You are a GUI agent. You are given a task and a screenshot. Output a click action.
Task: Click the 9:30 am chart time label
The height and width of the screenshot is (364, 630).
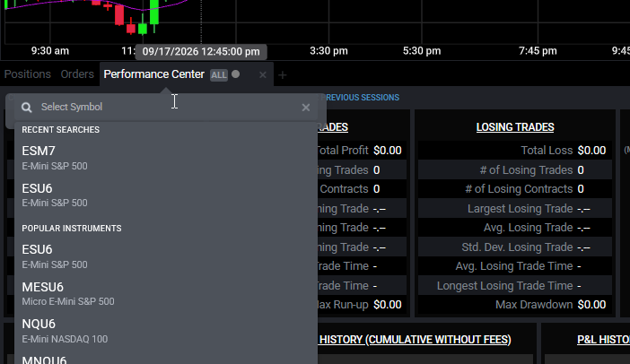(x=50, y=51)
